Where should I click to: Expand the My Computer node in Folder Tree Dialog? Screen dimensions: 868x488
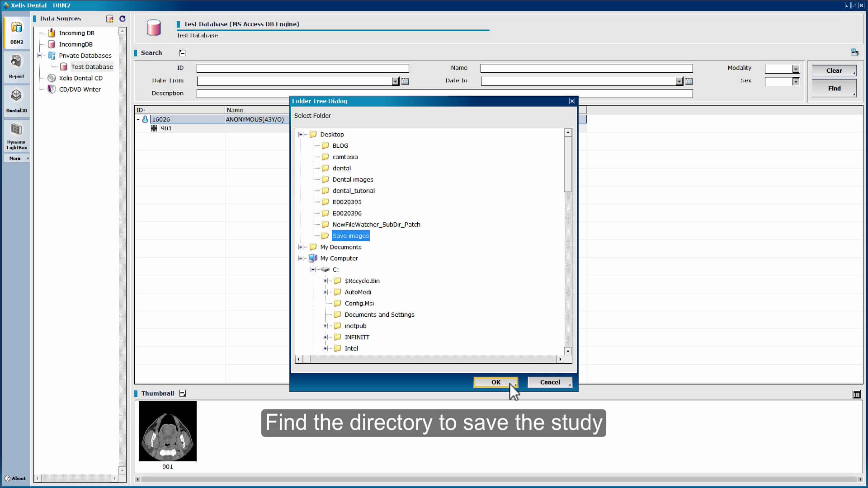pos(301,258)
